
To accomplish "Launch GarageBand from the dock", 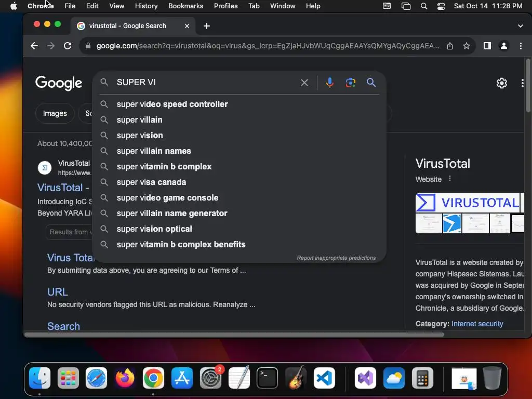I will [x=296, y=378].
